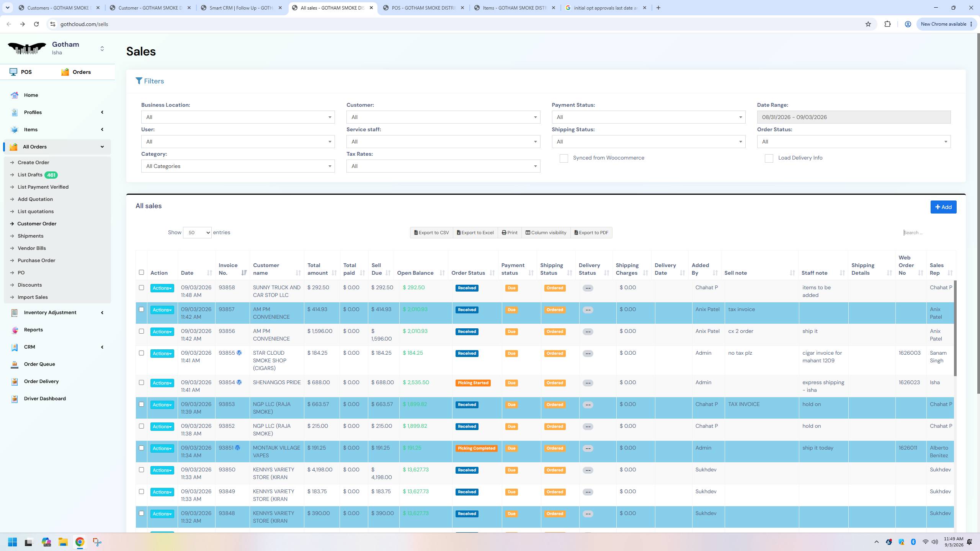Tick the Load Delivery Info checkbox
The width and height of the screenshot is (980, 551).
coord(769,158)
